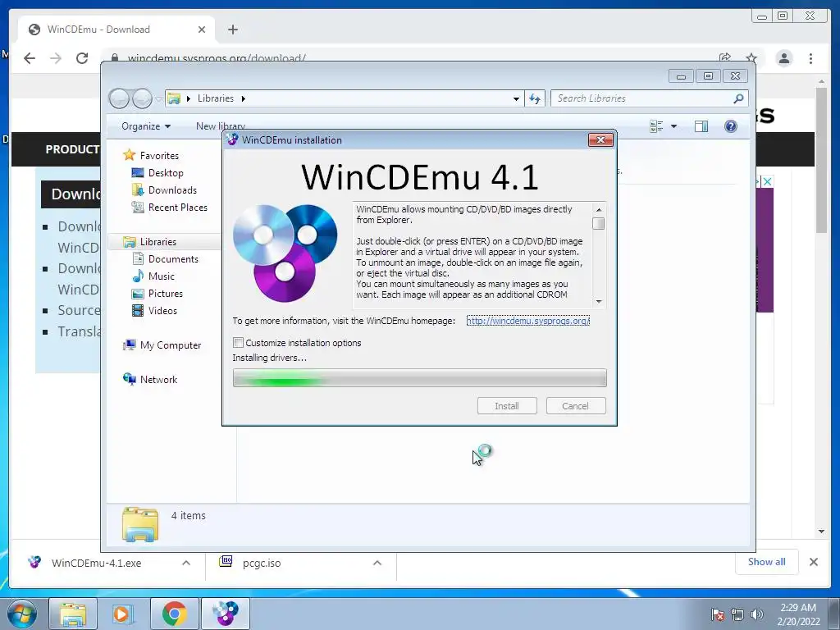The width and height of the screenshot is (840, 630).
Task: Toggle Explorer preview pane icon
Action: point(701,126)
